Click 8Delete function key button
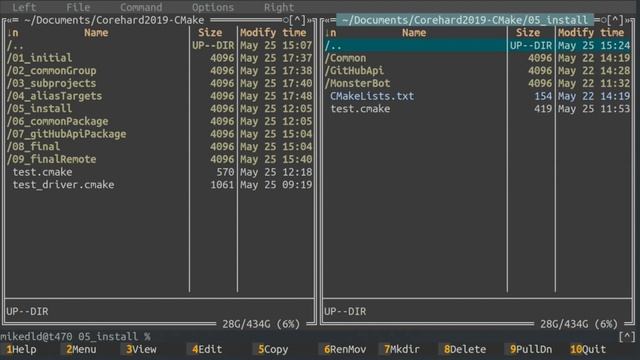This screenshot has width=640, height=360. click(465, 349)
